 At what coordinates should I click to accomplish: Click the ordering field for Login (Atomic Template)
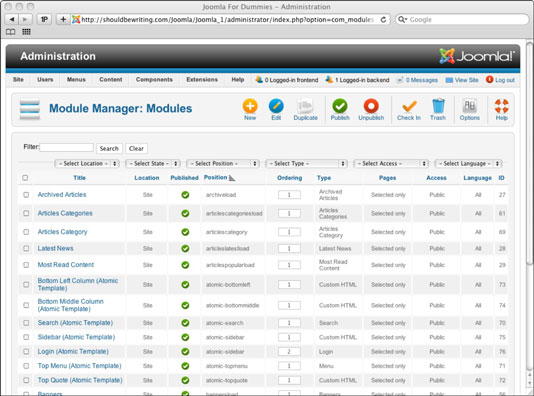289,352
